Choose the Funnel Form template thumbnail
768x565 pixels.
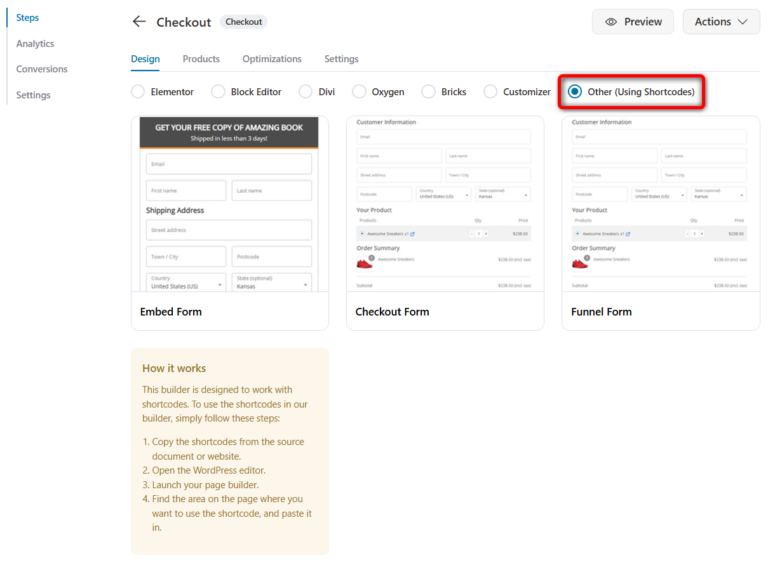tap(660, 204)
